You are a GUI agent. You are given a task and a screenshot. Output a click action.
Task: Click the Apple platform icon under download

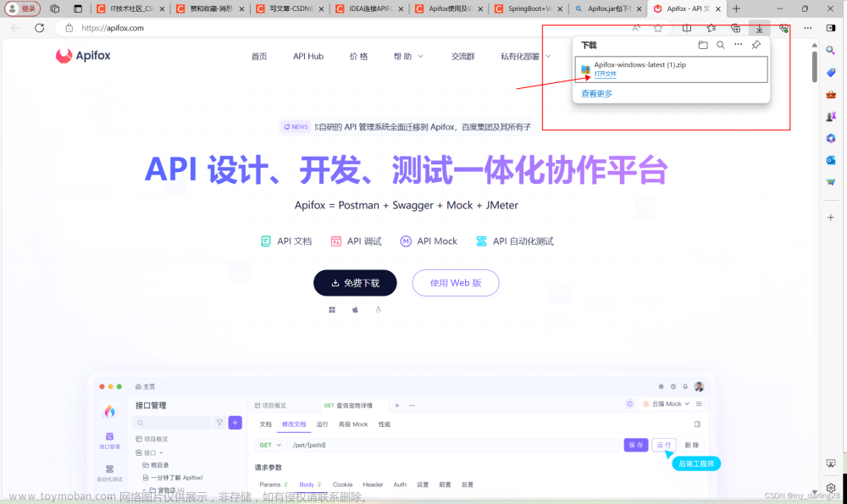pyautogui.click(x=355, y=309)
